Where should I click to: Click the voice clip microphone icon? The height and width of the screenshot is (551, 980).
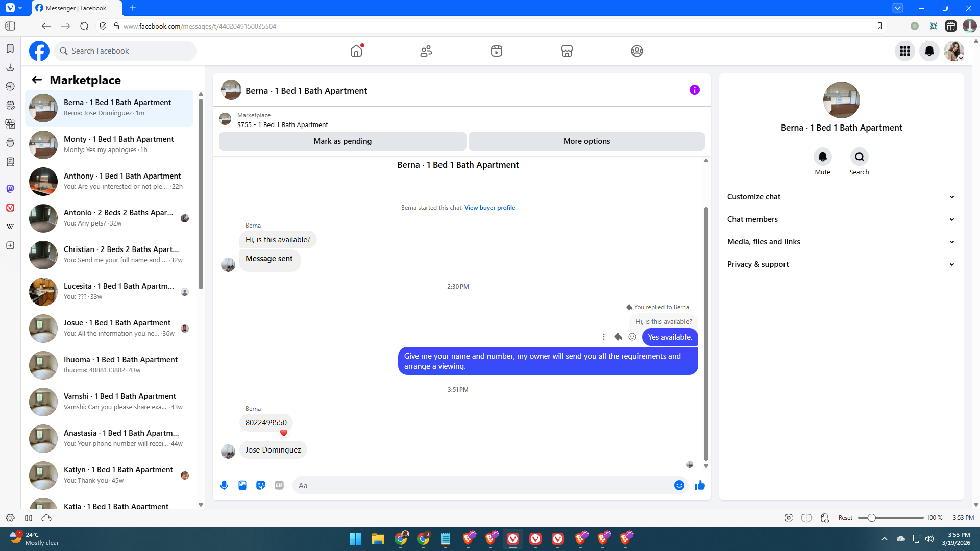pyautogui.click(x=224, y=485)
